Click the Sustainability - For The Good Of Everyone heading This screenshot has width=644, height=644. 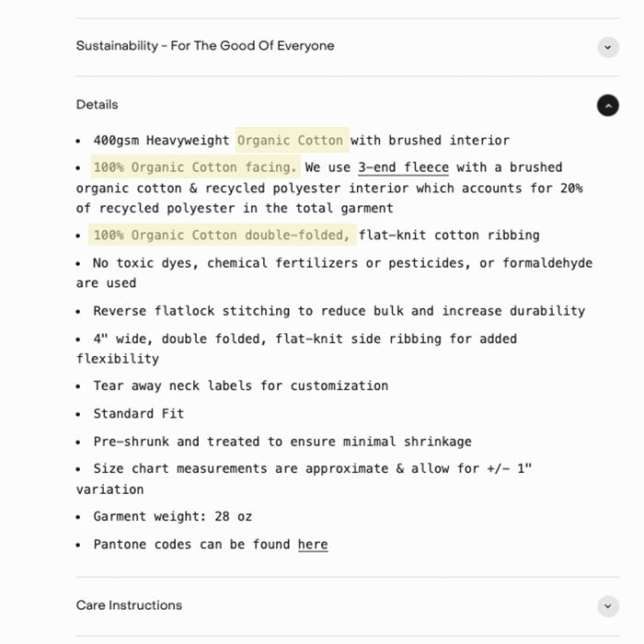point(205,46)
